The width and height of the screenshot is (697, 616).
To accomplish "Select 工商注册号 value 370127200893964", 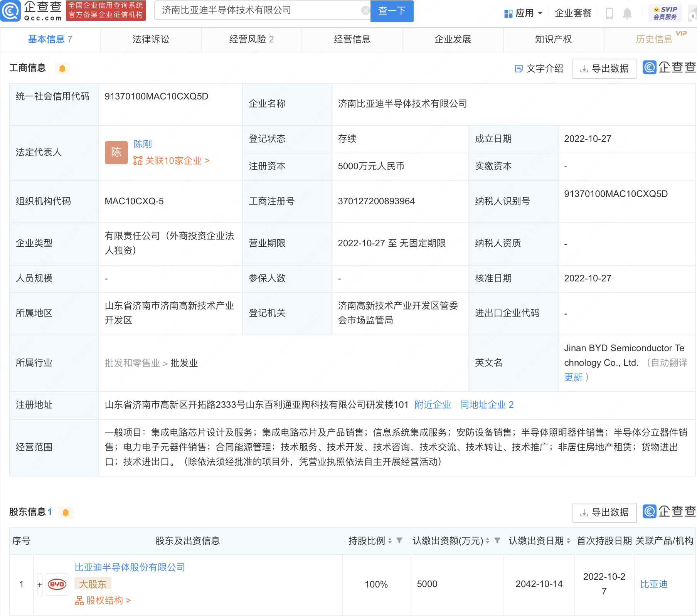I will pyautogui.click(x=376, y=201).
